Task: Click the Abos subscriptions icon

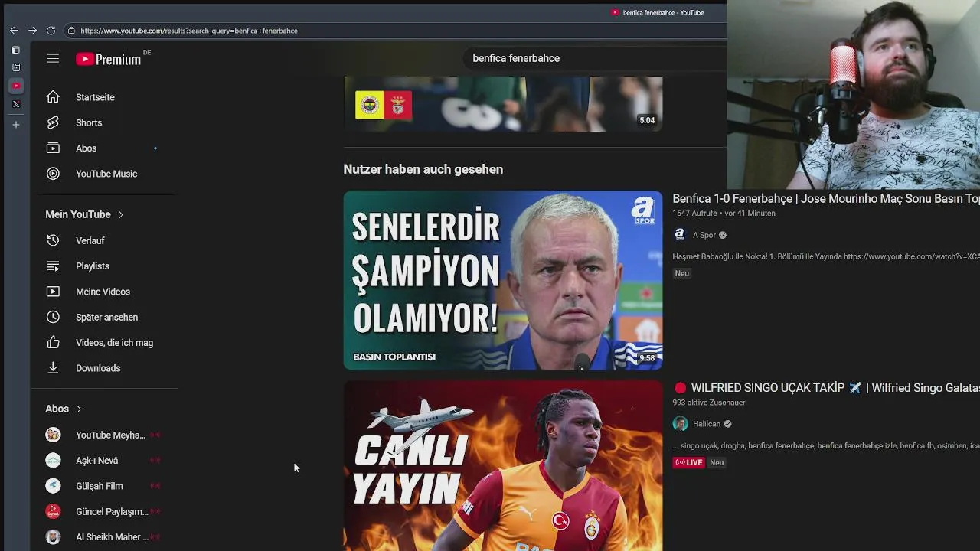Action: (x=53, y=148)
